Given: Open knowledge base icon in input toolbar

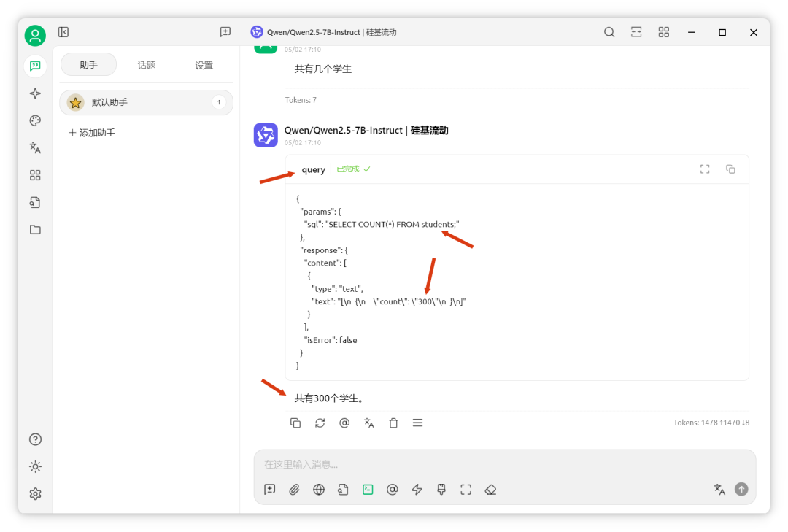Looking at the screenshot, I should tap(343, 489).
